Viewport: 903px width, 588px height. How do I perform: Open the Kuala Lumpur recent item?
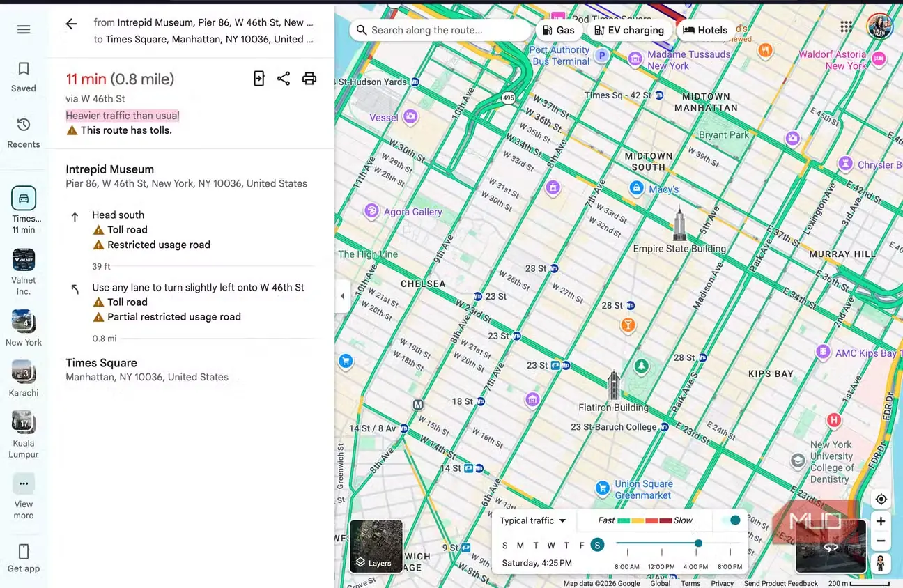click(x=24, y=434)
